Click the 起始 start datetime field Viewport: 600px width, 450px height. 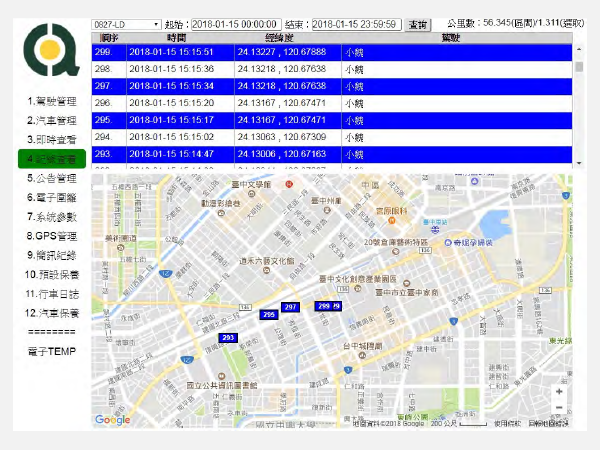[236, 24]
